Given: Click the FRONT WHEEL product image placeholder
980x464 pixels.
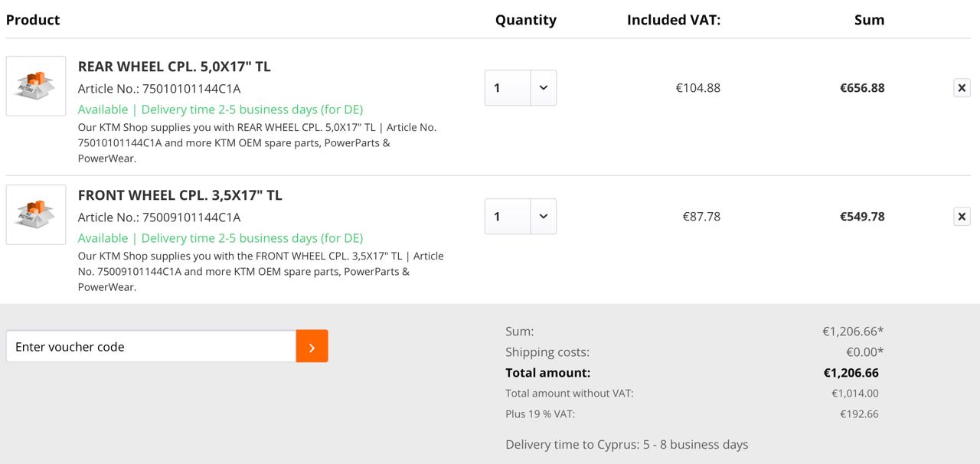Looking at the screenshot, I should point(36,214).
